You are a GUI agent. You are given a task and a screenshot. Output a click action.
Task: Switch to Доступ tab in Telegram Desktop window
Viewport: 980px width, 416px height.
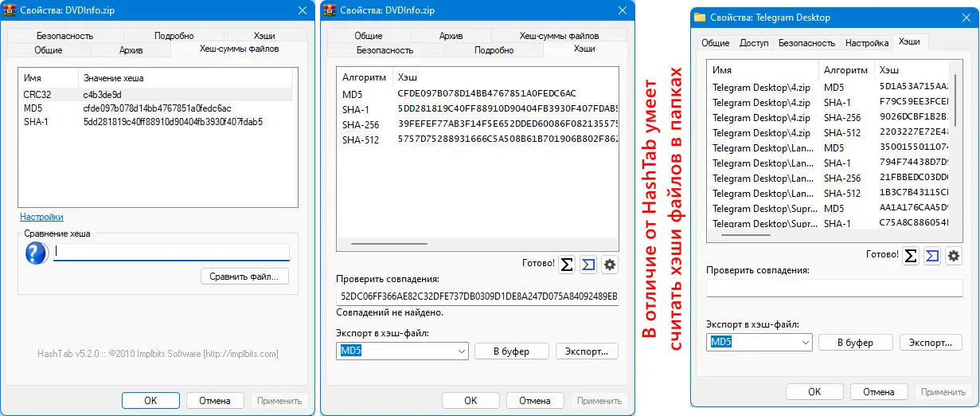pos(754,43)
